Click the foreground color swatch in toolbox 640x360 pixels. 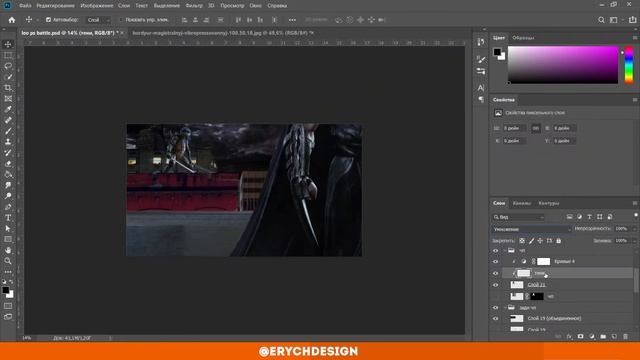tap(6, 290)
